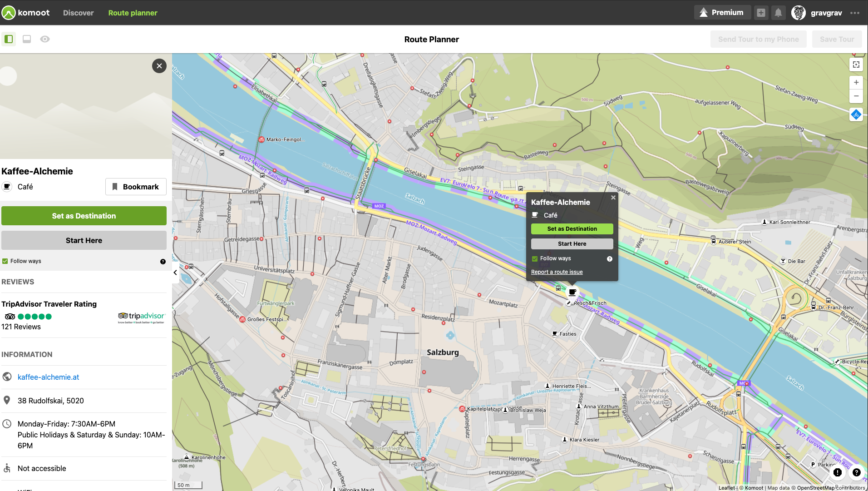This screenshot has width=868, height=491.
Task: Click the Kaffee-Alchemie café map marker
Action: [x=572, y=293]
